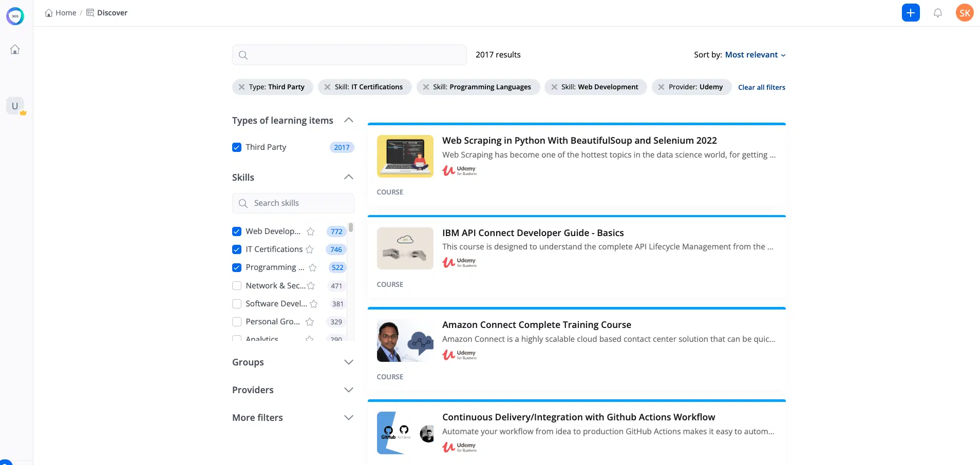Click the Search skills input
980x465 pixels.
point(293,203)
